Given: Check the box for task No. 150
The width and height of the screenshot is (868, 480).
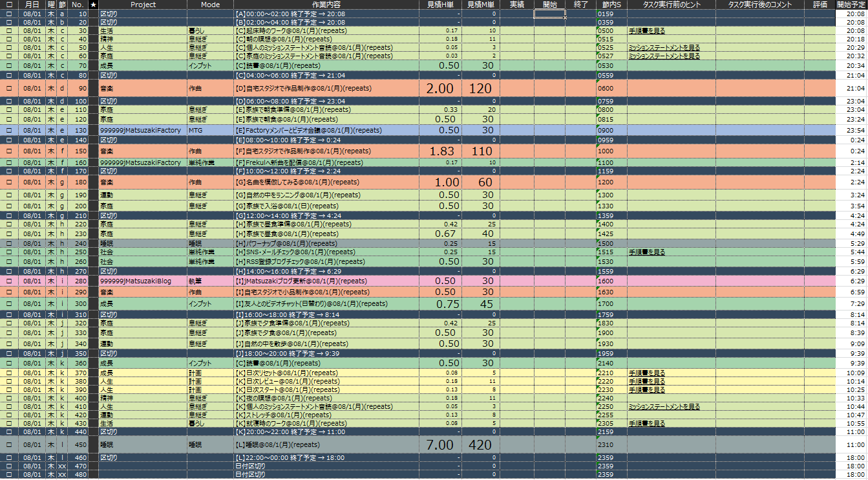Looking at the screenshot, I should click(x=9, y=150).
